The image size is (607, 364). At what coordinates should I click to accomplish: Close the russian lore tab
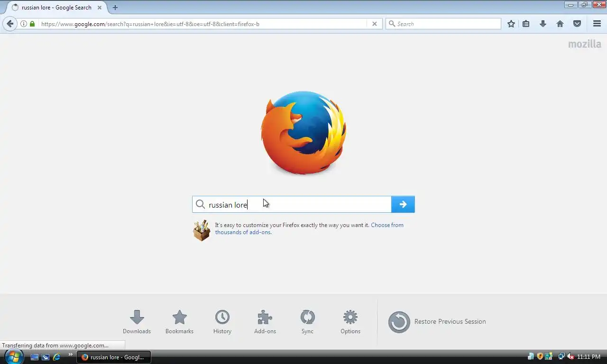click(99, 8)
